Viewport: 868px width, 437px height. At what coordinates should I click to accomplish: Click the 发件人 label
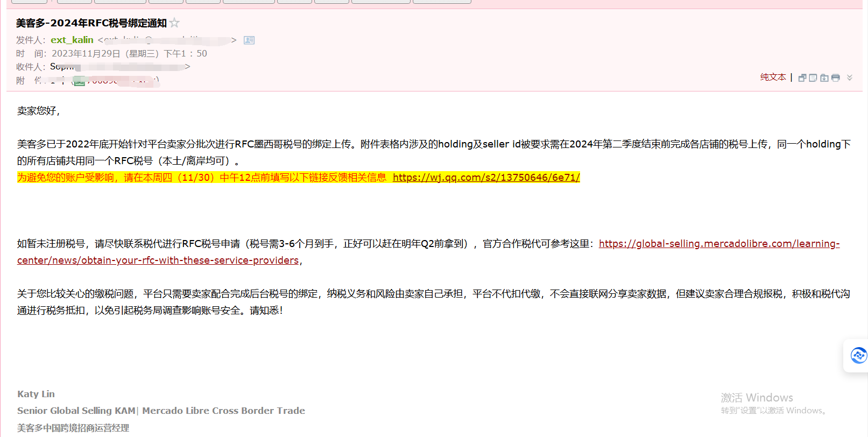coord(30,40)
